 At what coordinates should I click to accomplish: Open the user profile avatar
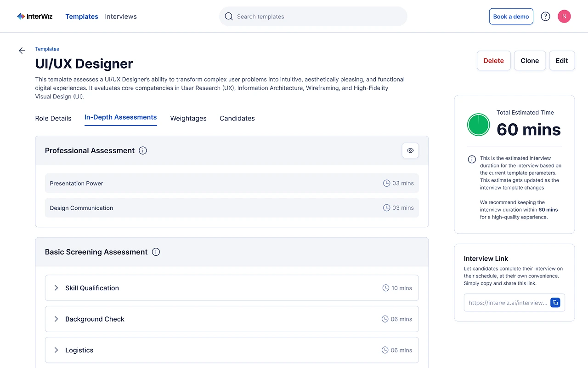coord(564,17)
